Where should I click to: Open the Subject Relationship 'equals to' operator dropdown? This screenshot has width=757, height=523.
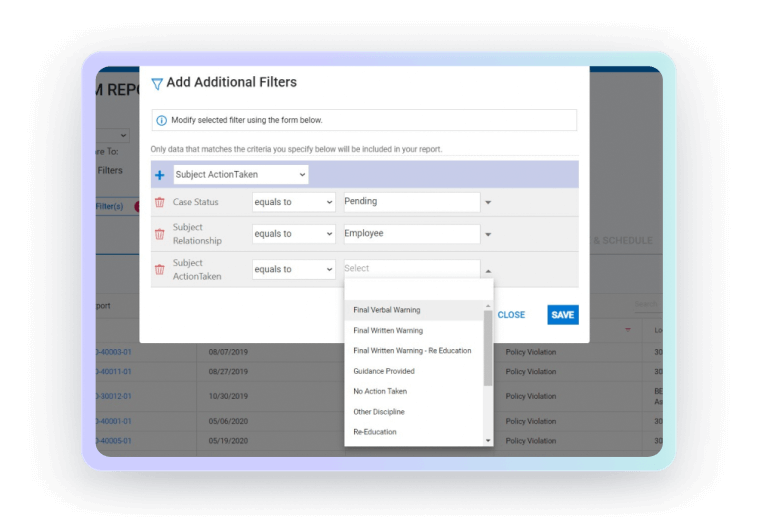(293, 234)
